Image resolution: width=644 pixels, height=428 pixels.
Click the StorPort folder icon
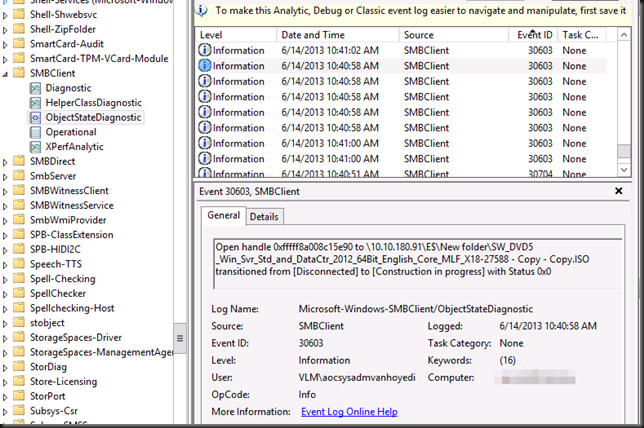pyautogui.click(x=19, y=396)
